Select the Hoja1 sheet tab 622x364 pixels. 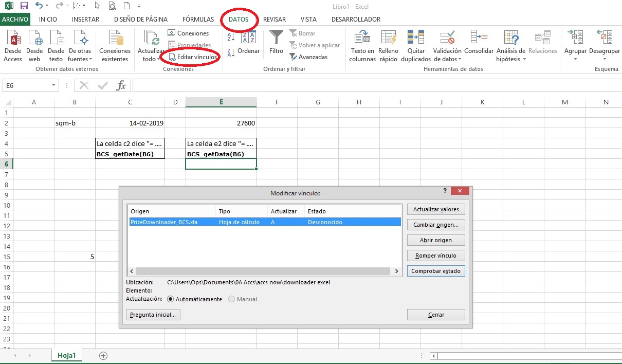67,355
